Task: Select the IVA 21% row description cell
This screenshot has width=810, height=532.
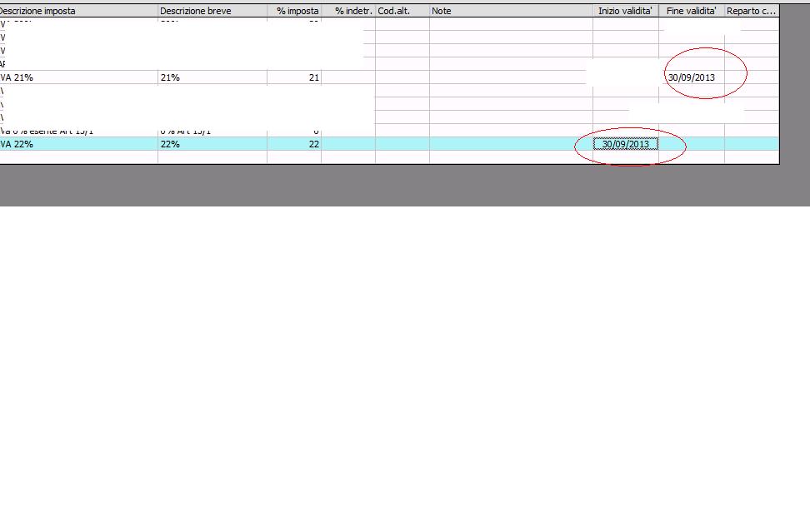Action: [78, 77]
